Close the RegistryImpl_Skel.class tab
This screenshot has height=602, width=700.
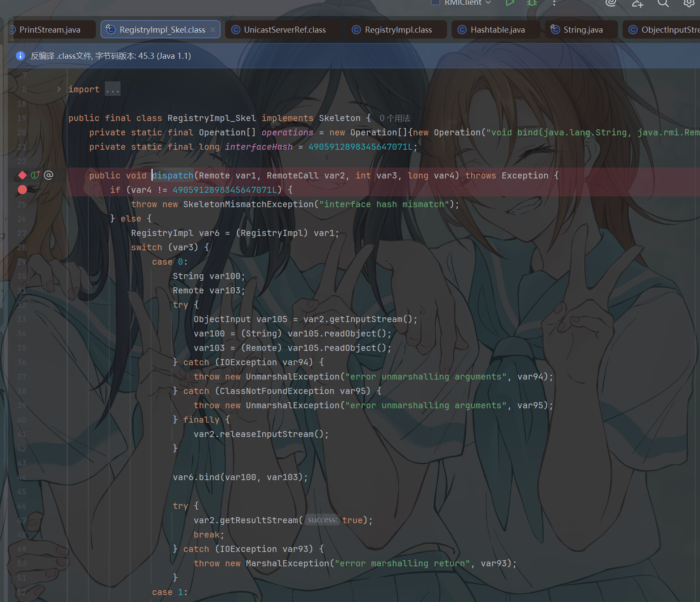pyautogui.click(x=213, y=30)
